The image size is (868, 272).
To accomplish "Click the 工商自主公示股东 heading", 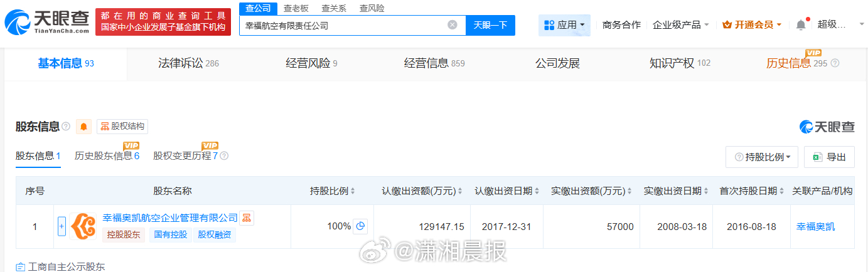I will [x=66, y=266].
